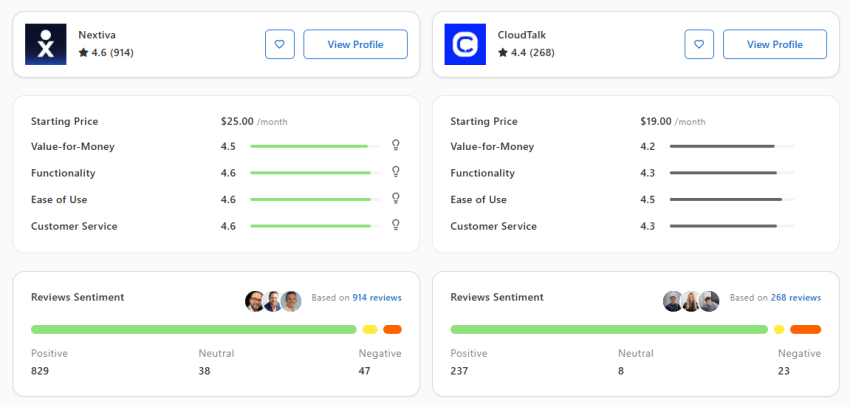Open the 914 reviews link

(x=377, y=298)
